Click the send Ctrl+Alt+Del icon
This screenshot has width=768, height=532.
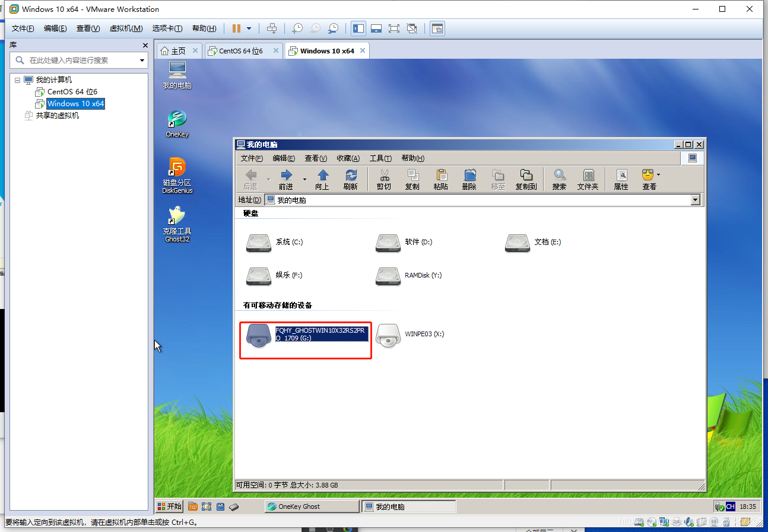pyautogui.click(x=272, y=28)
